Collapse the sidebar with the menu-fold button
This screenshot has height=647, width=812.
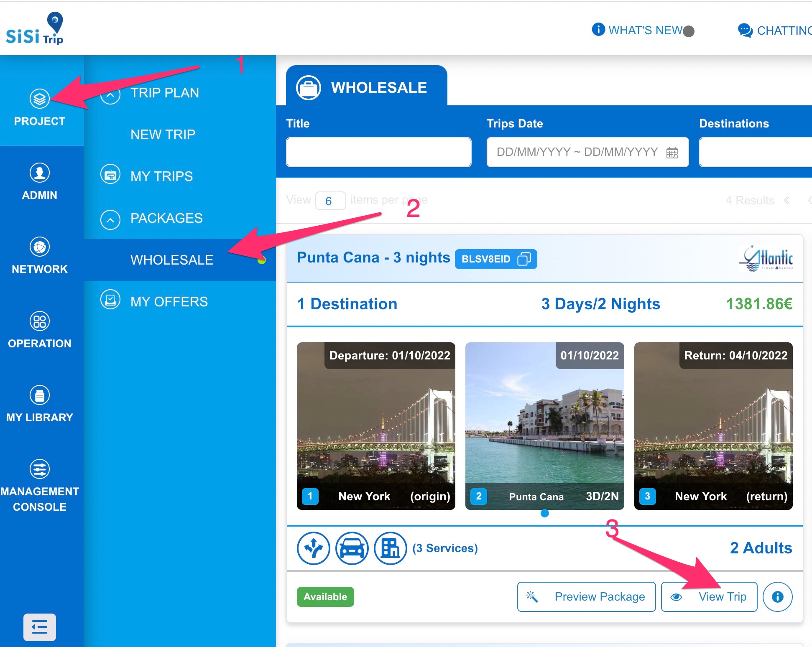[x=40, y=627]
